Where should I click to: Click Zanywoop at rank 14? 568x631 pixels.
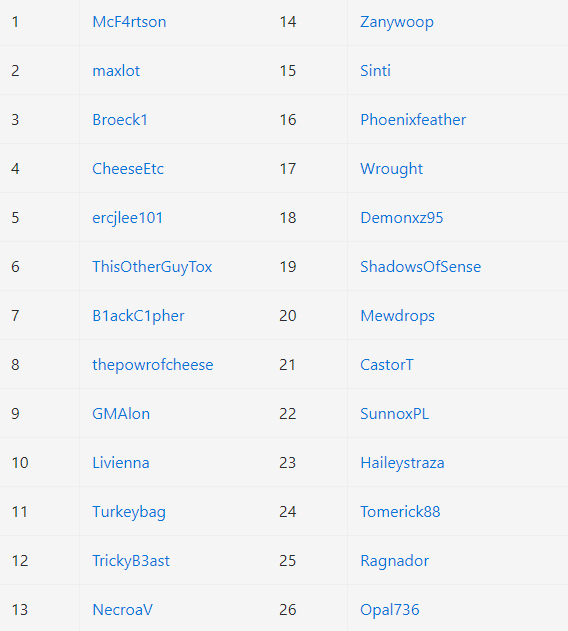coord(397,23)
